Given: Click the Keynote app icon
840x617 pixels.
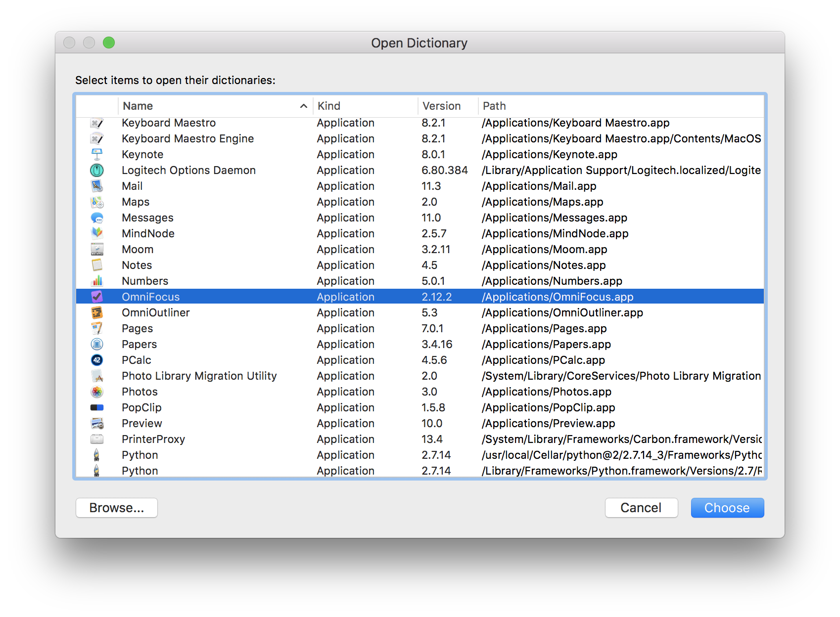Looking at the screenshot, I should (97, 155).
